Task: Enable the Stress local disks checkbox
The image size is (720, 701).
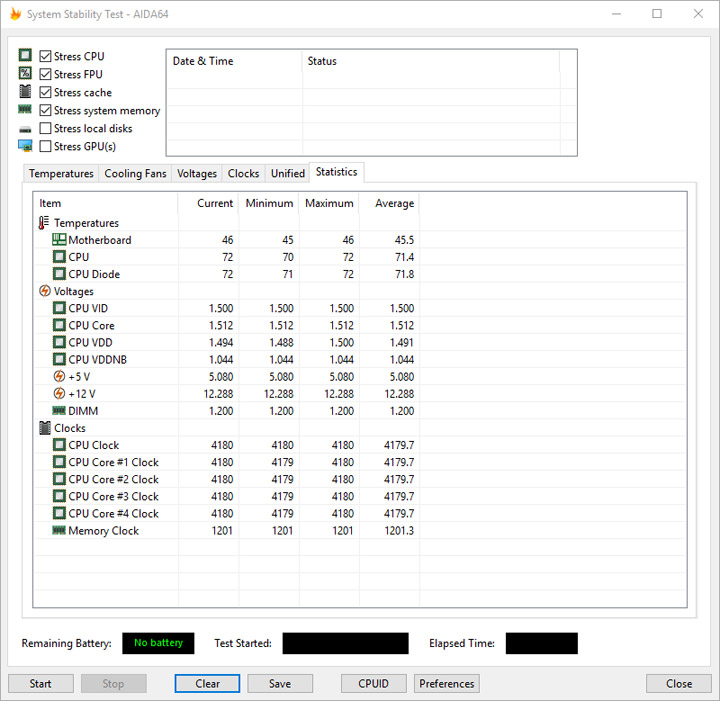Action: coord(45,128)
